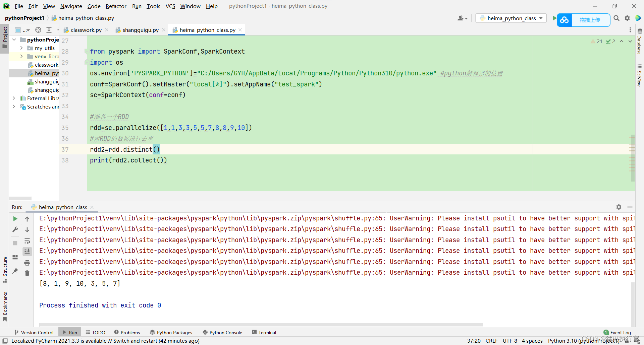Open TODO tool window

(x=96, y=332)
